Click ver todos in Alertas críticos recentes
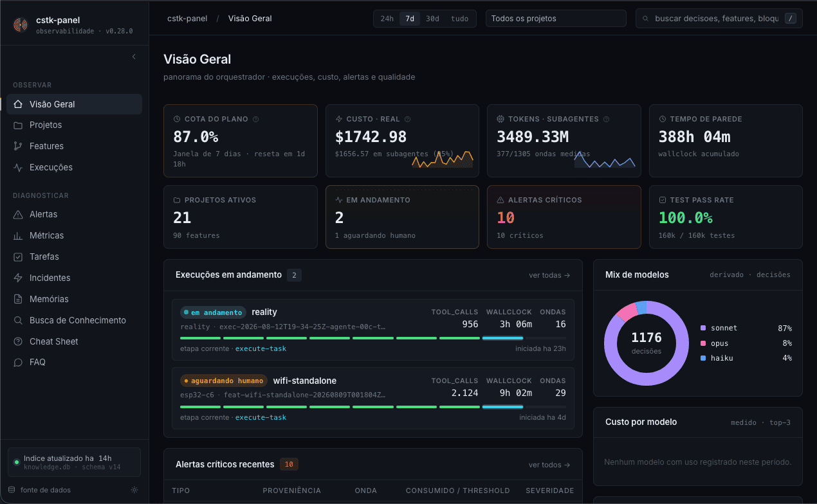The width and height of the screenshot is (817, 504). [549, 465]
